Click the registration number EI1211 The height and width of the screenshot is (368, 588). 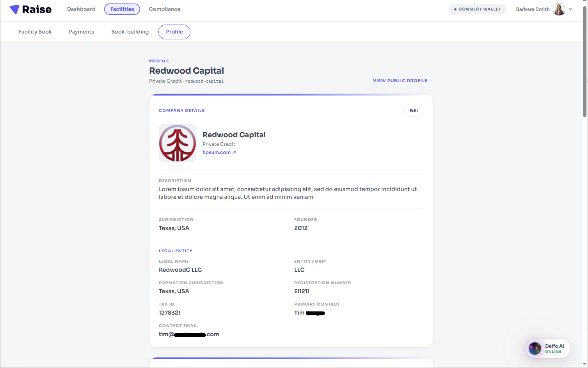pos(302,291)
